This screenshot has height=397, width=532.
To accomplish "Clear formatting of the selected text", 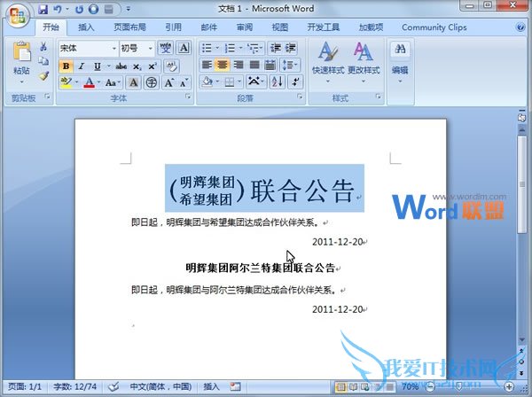I will coord(171,66).
